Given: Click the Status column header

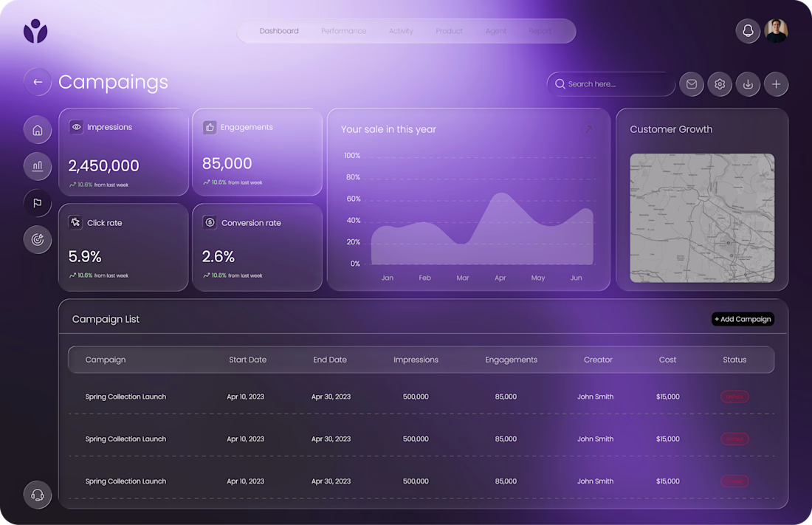Looking at the screenshot, I should pyautogui.click(x=734, y=360).
